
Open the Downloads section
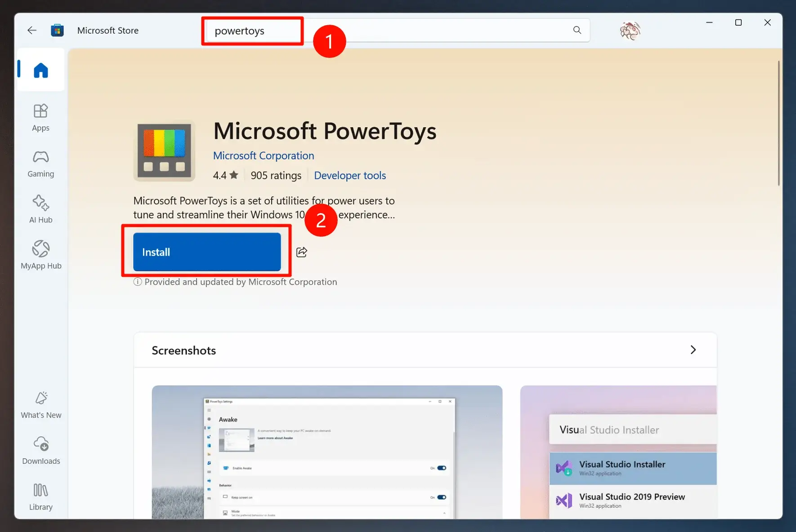(x=40, y=450)
